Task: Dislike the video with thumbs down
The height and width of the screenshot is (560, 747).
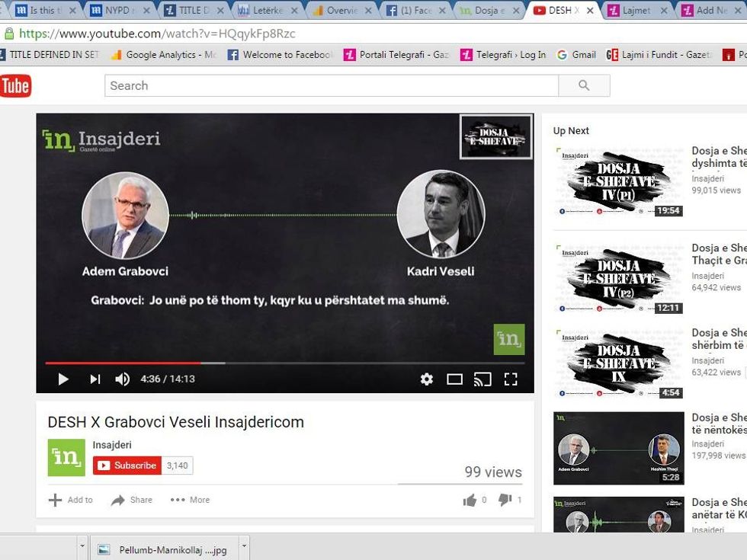Action: 505,500
